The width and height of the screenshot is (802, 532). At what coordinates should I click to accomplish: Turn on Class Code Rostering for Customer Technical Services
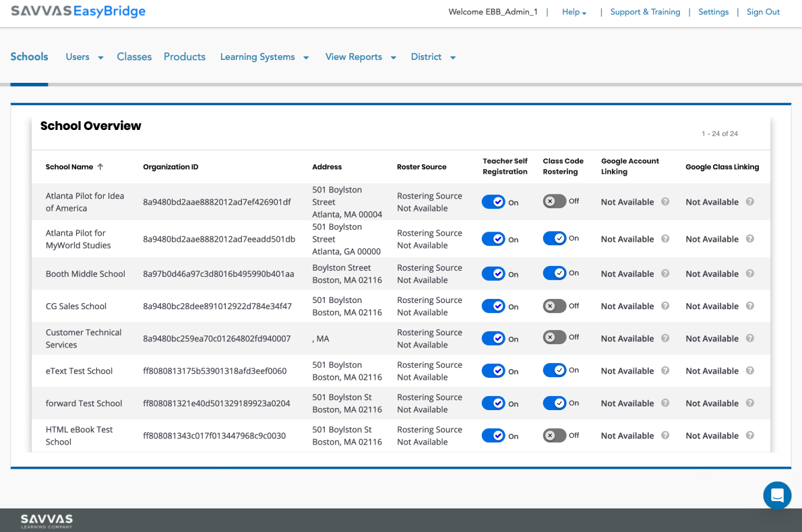[x=555, y=337]
